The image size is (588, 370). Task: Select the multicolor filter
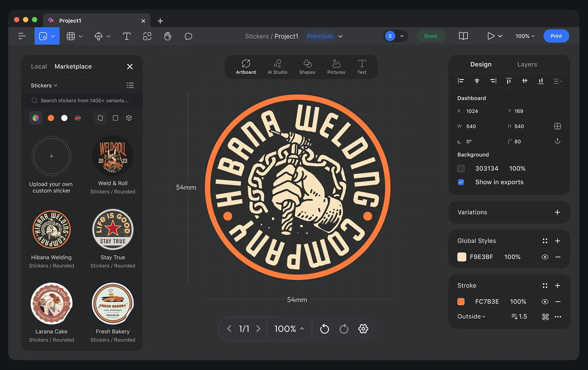coord(36,118)
